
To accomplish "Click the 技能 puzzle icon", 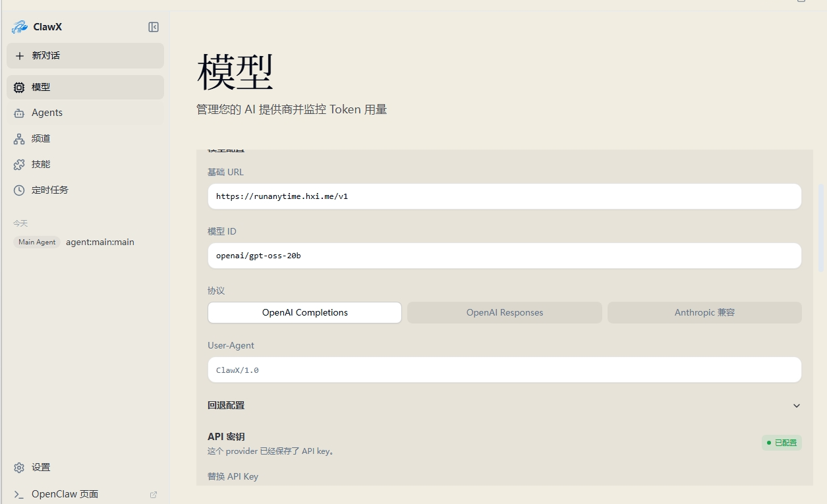I will pos(19,164).
